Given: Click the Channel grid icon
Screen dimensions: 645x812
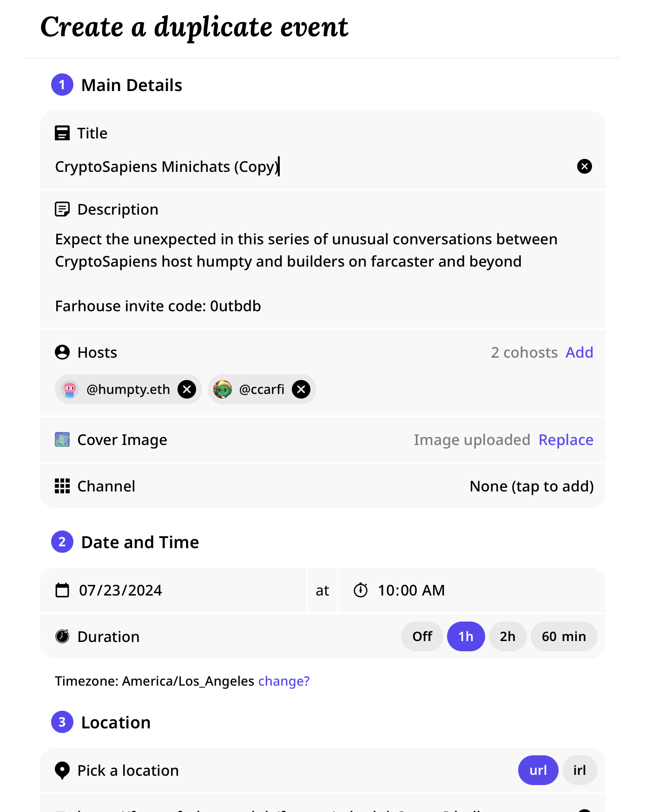Looking at the screenshot, I should (x=62, y=486).
